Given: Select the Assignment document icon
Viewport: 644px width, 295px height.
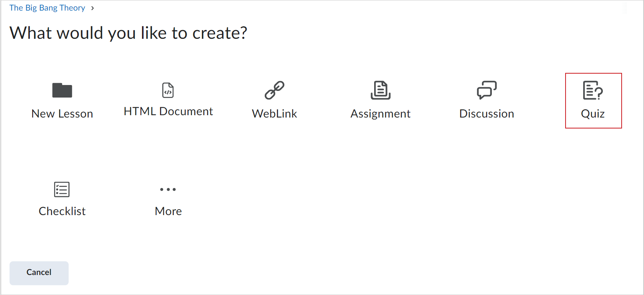Looking at the screenshot, I should coord(380,90).
